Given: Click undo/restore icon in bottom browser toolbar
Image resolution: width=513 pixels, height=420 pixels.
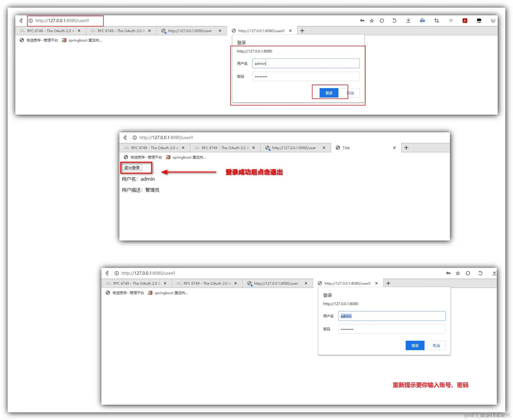Looking at the screenshot, I should pyautogui.click(x=480, y=273).
